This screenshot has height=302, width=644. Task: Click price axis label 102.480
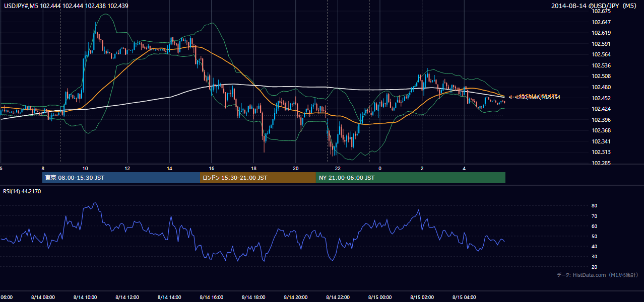pos(602,87)
